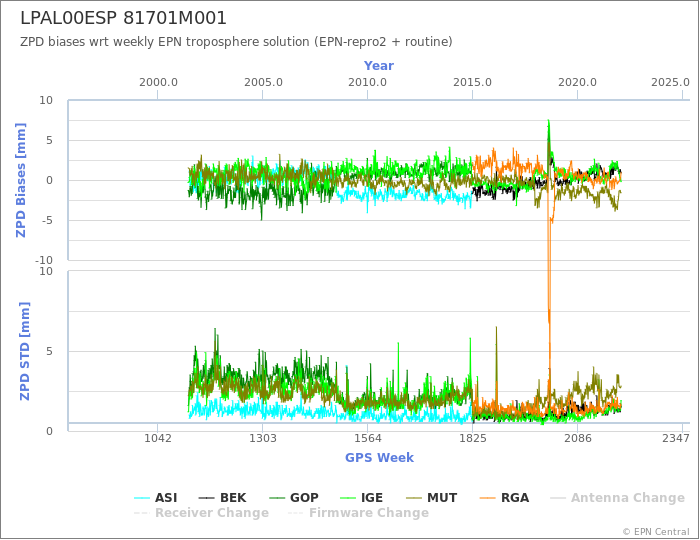This screenshot has height=540, width=700.
Task: Click the 2015.0 year tick label
Action: [472, 83]
